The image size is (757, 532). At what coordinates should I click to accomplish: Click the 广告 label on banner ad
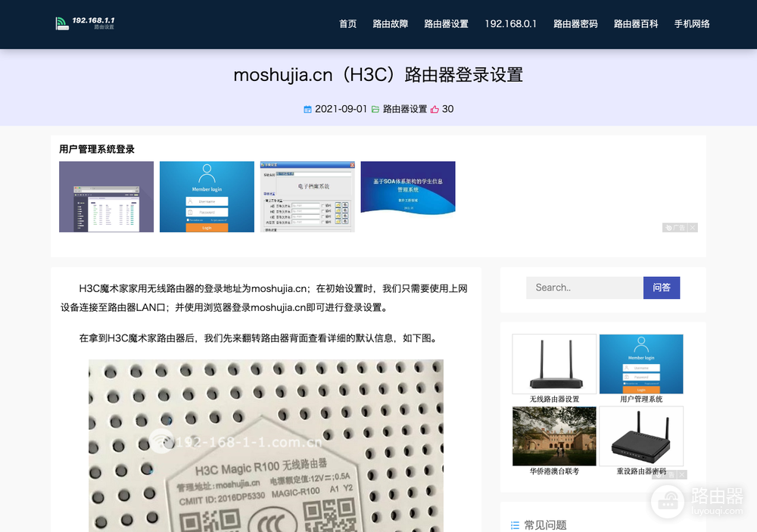pyautogui.click(x=675, y=228)
